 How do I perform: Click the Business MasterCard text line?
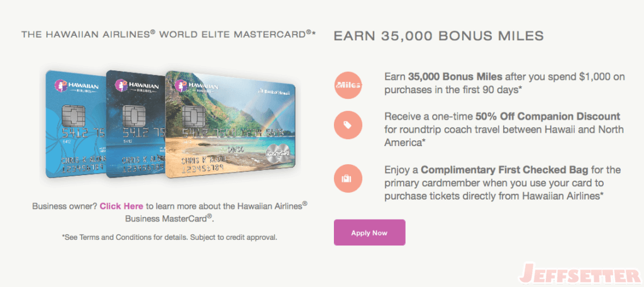tap(170, 218)
